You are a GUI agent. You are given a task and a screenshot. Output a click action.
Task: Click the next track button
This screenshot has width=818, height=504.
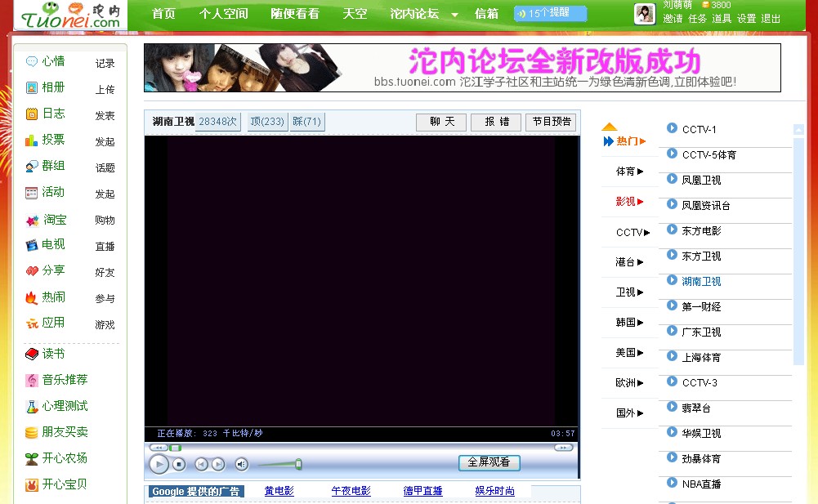[x=218, y=464]
